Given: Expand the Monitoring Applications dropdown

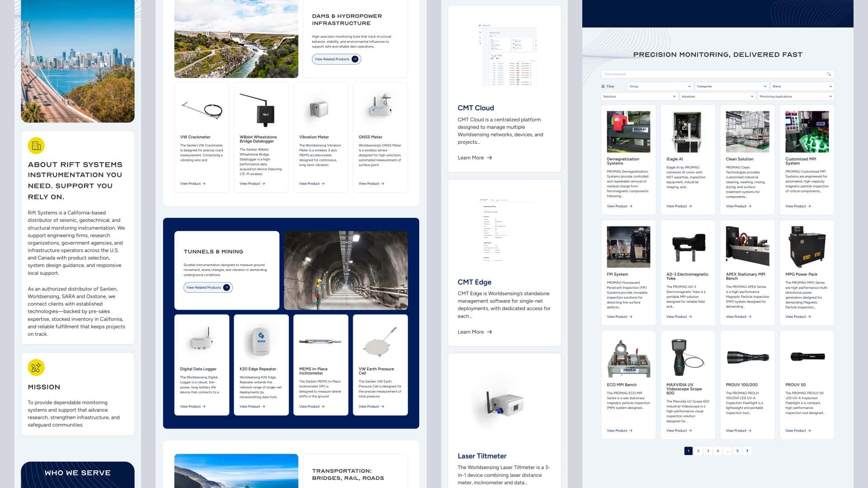Looking at the screenshot, I should tap(796, 96).
